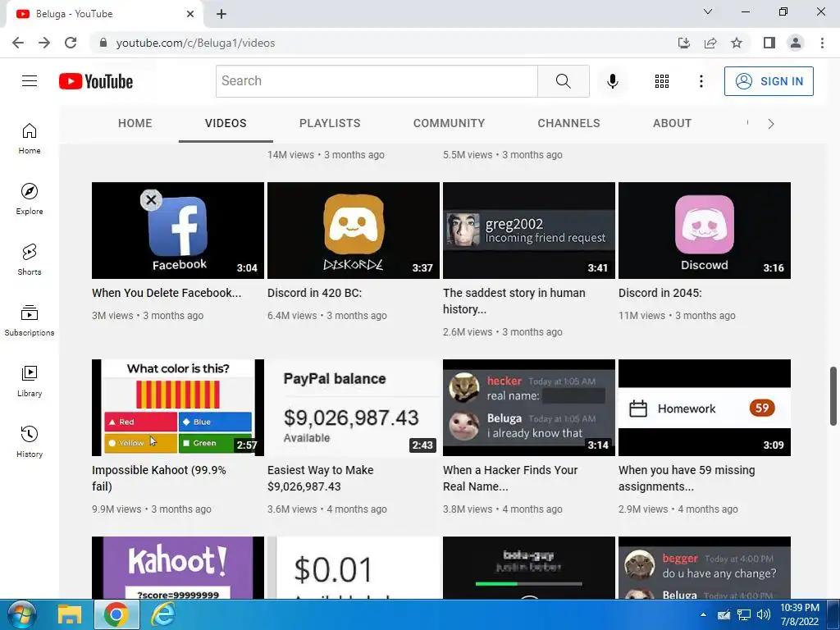Click the SIGN IN button

point(769,81)
